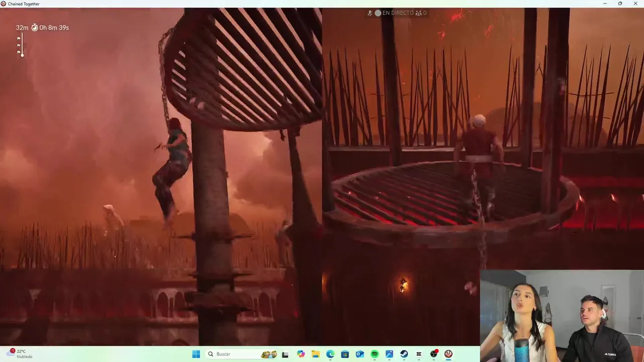
Task: Click the Chained Together title bar icon
Action: 4,4
